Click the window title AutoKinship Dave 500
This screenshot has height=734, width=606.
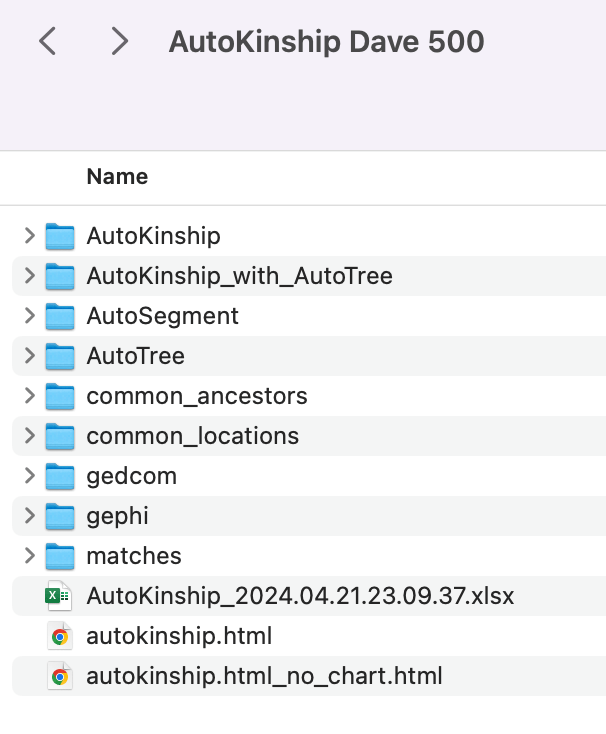(326, 41)
